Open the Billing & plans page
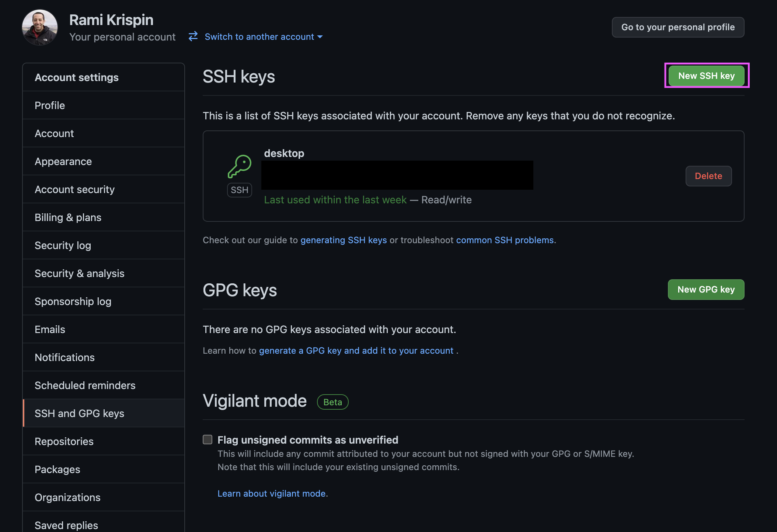777x532 pixels. pos(68,217)
